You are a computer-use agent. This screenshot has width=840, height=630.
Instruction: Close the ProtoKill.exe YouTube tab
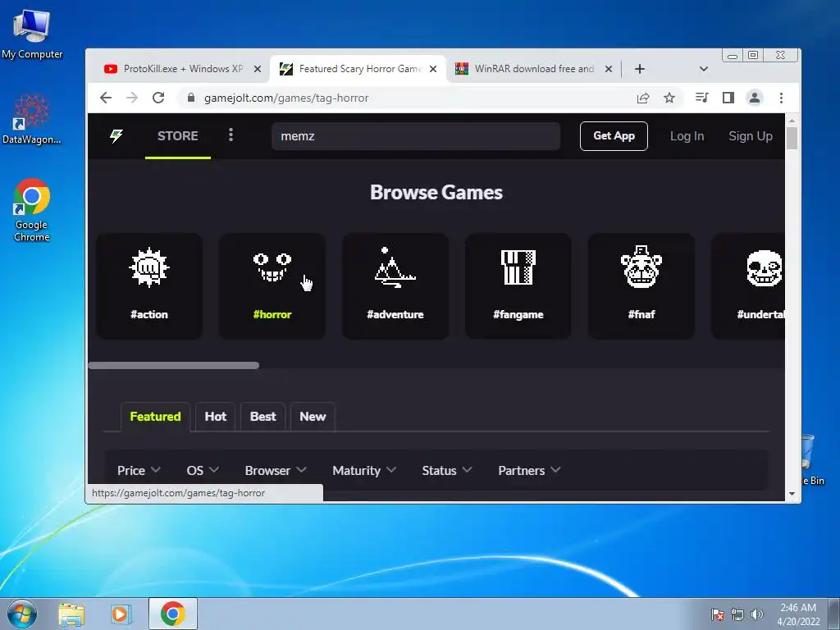coord(257,69)
